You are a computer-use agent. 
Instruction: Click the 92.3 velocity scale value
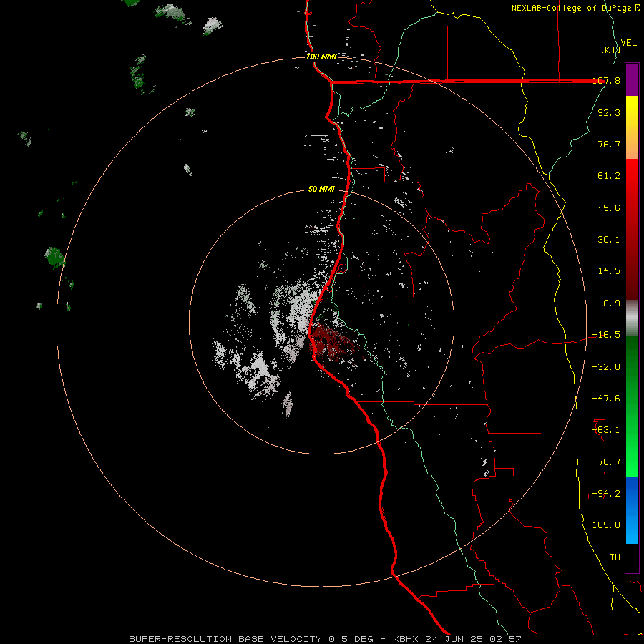[609, 112]
